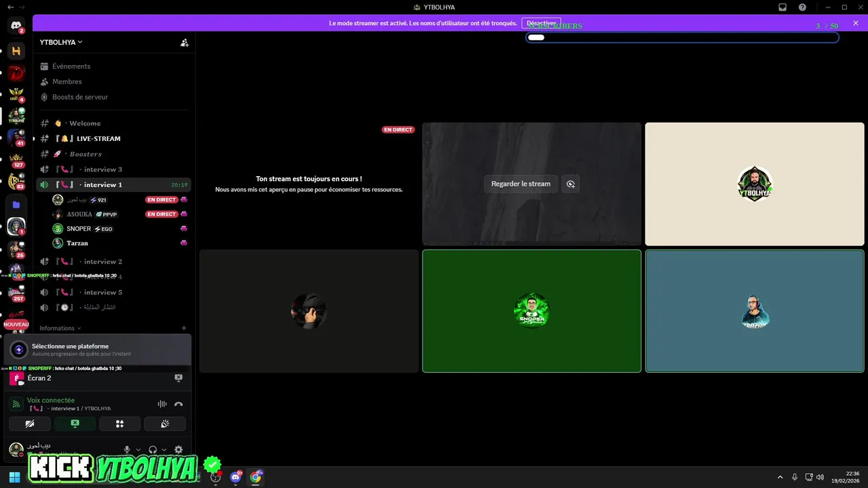Open the red server icon below H
This screenshot has width=868, height=488.
coord(16,73)
